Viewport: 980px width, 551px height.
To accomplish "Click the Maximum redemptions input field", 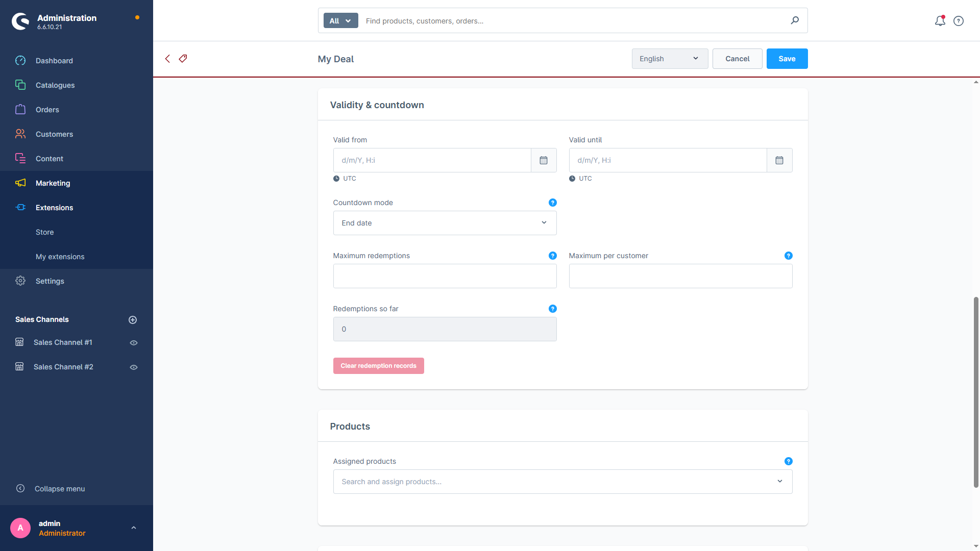I will click(x=445, y=276).
